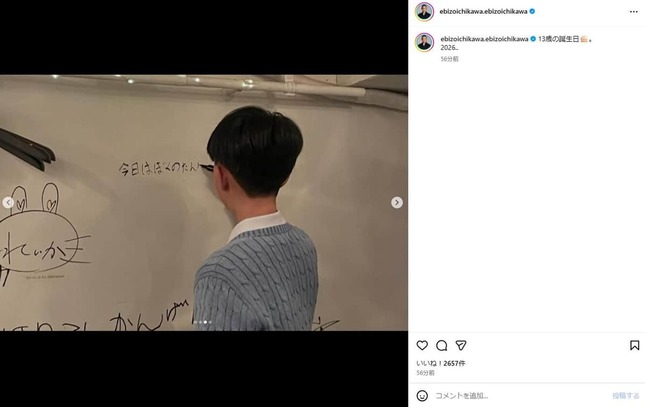Go to previous photo in carousel
This screenshot has width=645, height=407.
pyautogui.click(x=8, y=202)
